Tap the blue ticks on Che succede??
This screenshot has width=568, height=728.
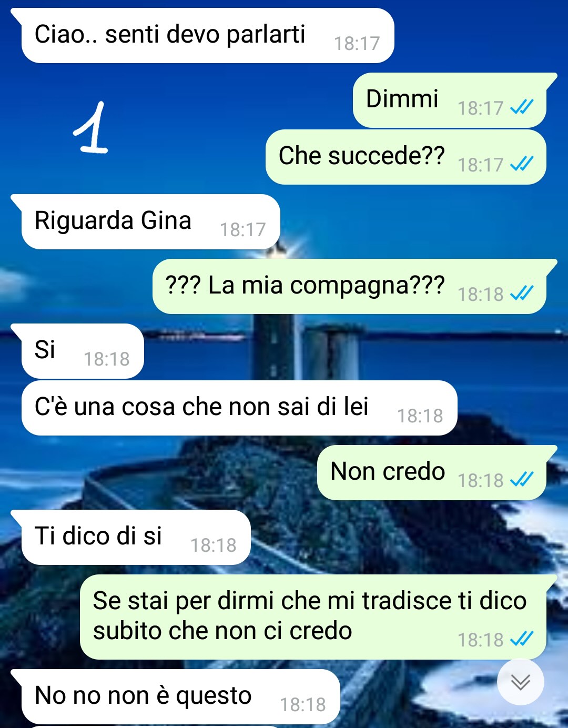coord(522,164)
